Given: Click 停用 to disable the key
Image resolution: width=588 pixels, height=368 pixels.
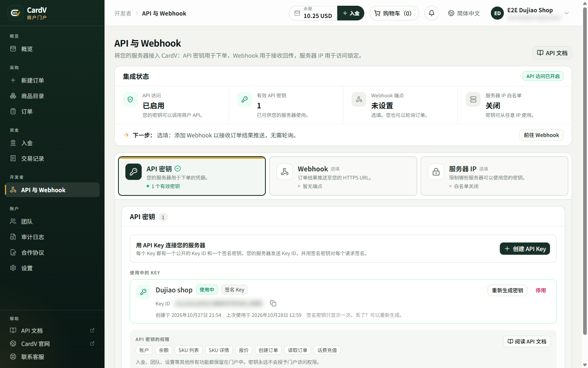Looking at the screenshot, I should pyautogui.click(x=541, y=290).
